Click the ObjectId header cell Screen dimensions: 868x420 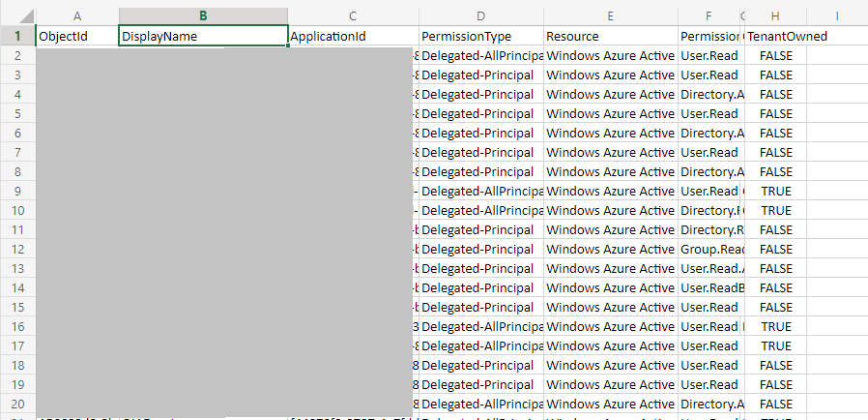(77, 37)
